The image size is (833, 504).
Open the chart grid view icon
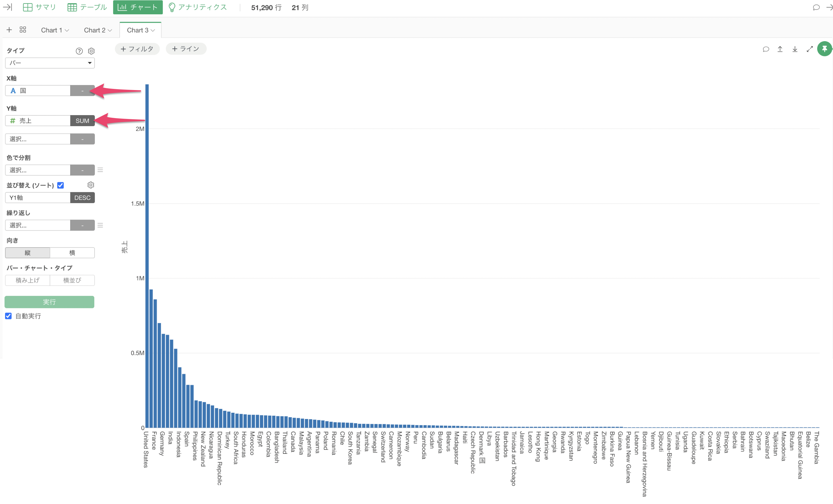point(23,30)
